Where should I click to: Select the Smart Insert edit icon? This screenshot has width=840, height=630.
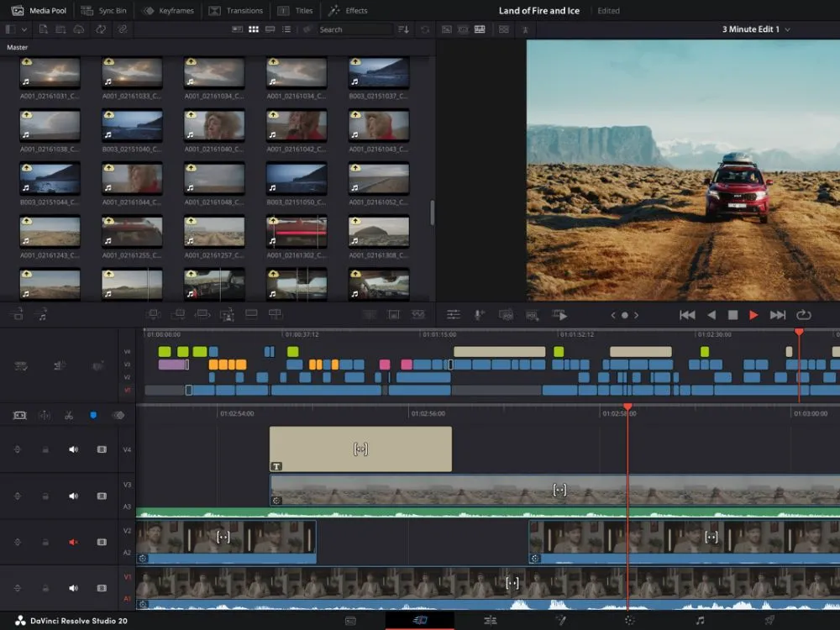pyautogui.click(x=154, y=314)
